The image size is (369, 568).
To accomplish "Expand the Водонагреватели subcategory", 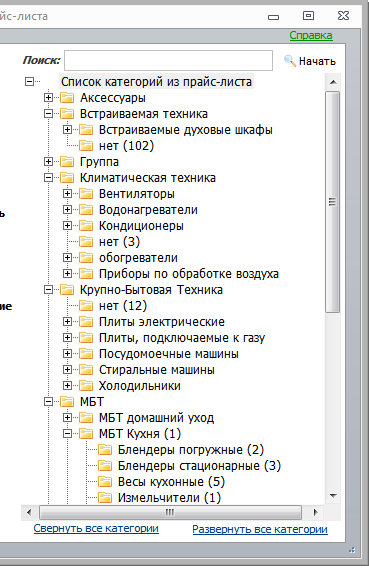I will point(67,209).
